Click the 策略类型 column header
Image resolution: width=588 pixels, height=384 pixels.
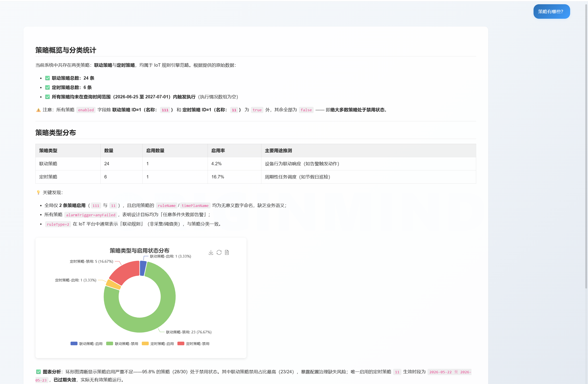pyautogui.click(x=68, y=151)
